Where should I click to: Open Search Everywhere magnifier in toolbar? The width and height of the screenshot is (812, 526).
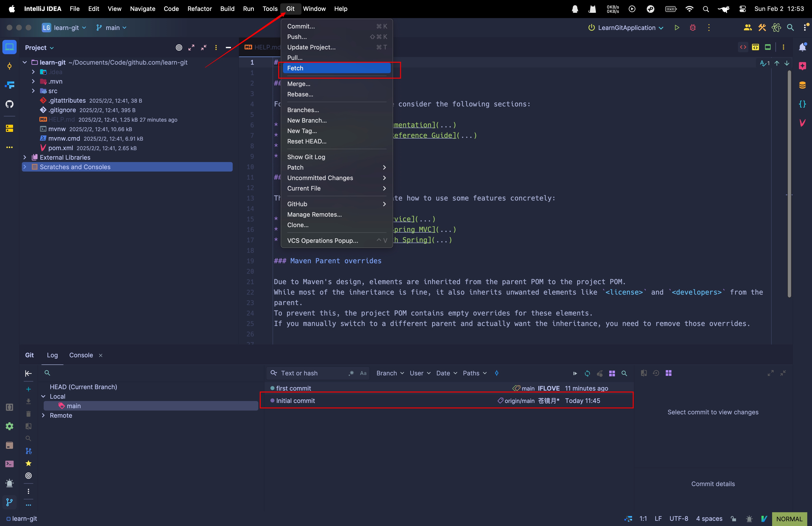[790, 28]
